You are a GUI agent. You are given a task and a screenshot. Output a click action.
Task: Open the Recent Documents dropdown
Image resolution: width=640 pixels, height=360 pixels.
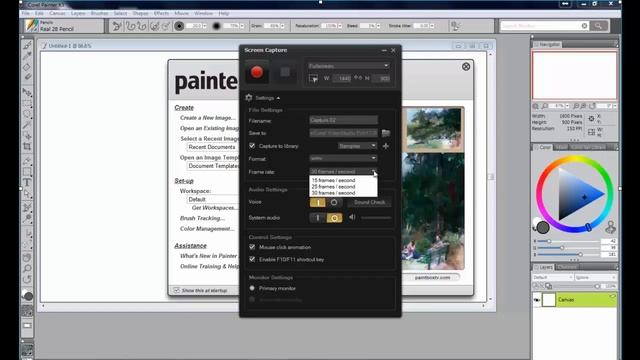[213, 147]
